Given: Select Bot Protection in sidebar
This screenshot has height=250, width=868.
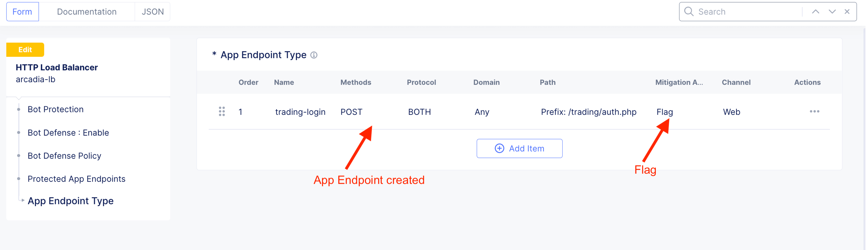Looking at the screenshot, I should (56, 109).
